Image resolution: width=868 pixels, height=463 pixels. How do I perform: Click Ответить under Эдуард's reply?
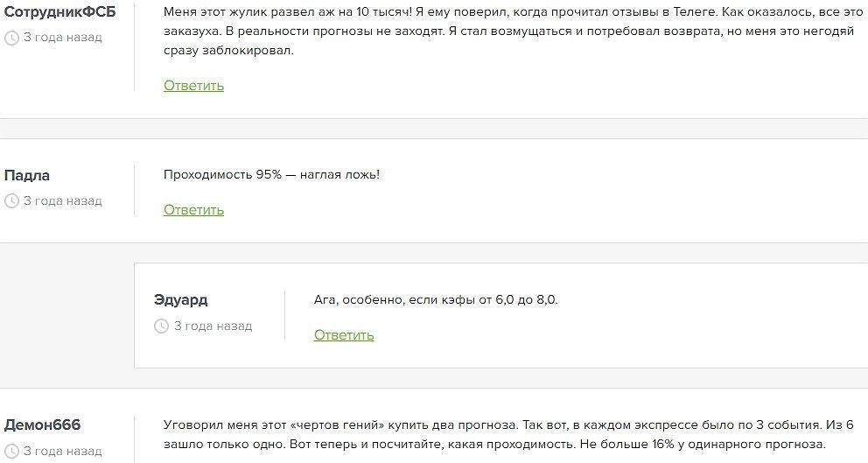[344, 335]
